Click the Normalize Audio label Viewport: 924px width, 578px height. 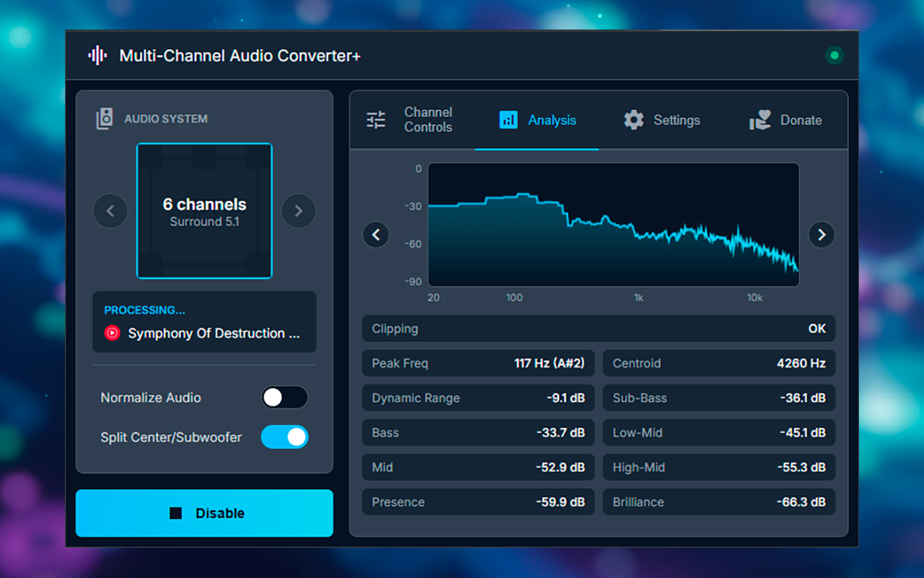pos(151,397)
